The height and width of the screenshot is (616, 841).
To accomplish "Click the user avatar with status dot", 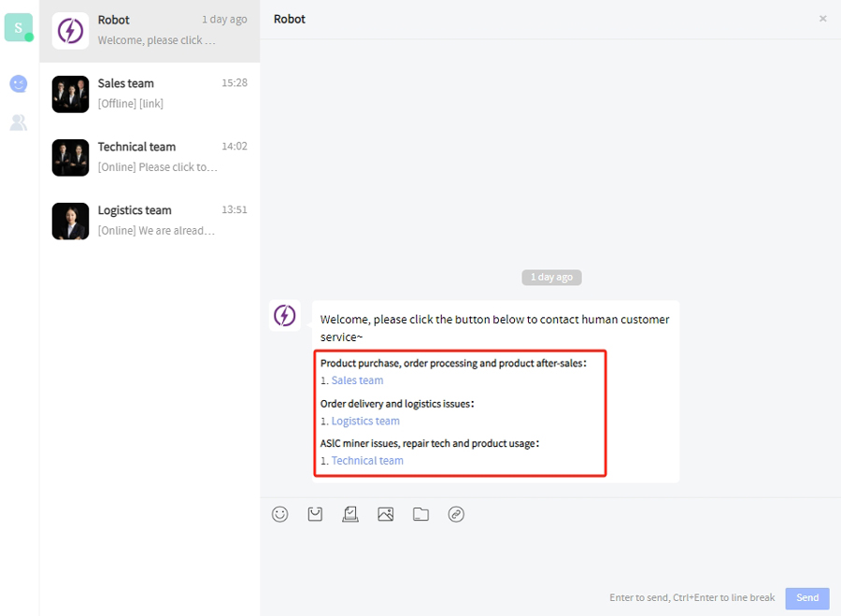I will click(19, 27).
